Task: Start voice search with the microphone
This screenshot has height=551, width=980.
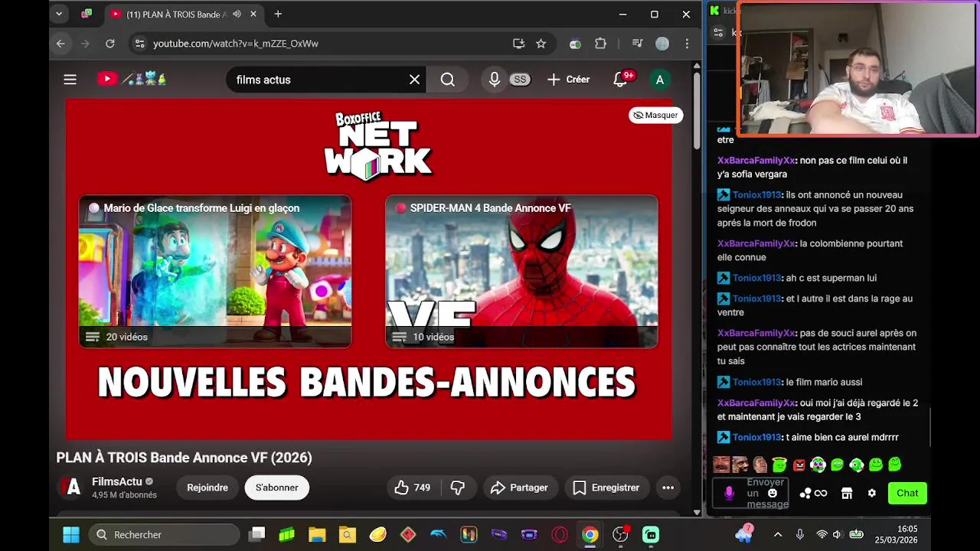Action: coord(495,80)
